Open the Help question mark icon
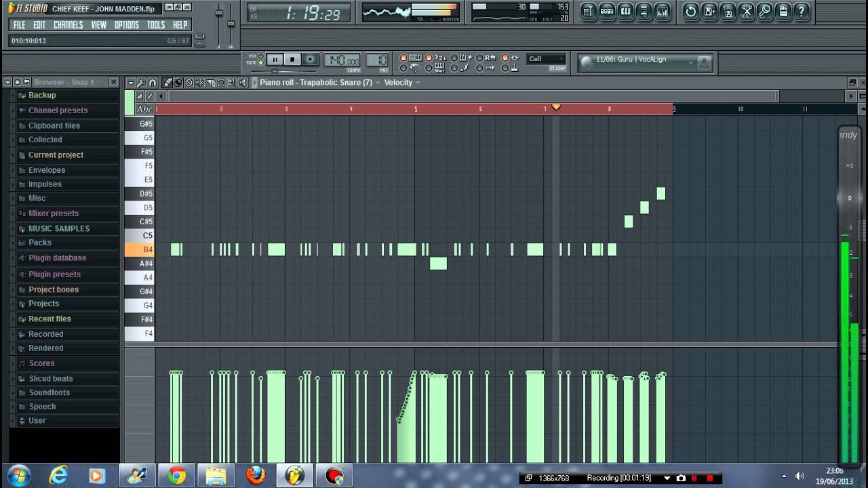This screenshot has width=868, height=488. tap(801, 11)
